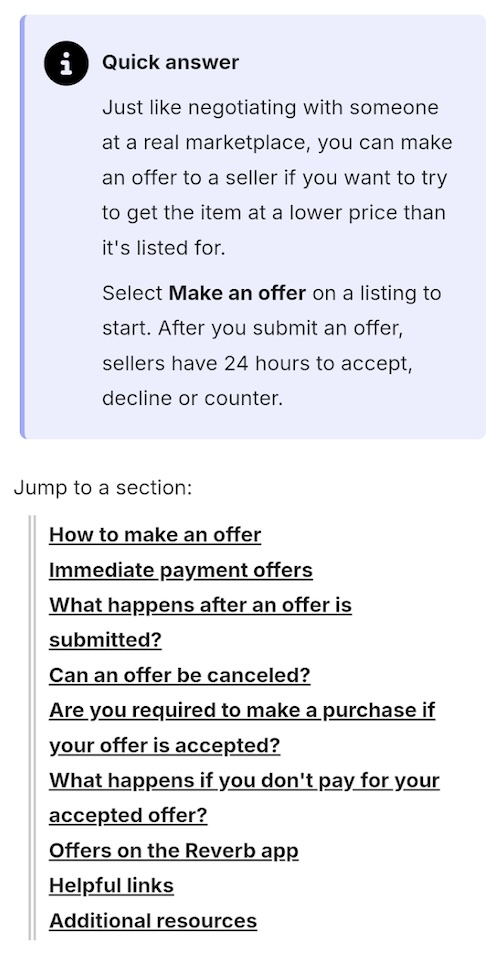Click the Quick answer paragraph about negotiating

(x=277, y=178)
